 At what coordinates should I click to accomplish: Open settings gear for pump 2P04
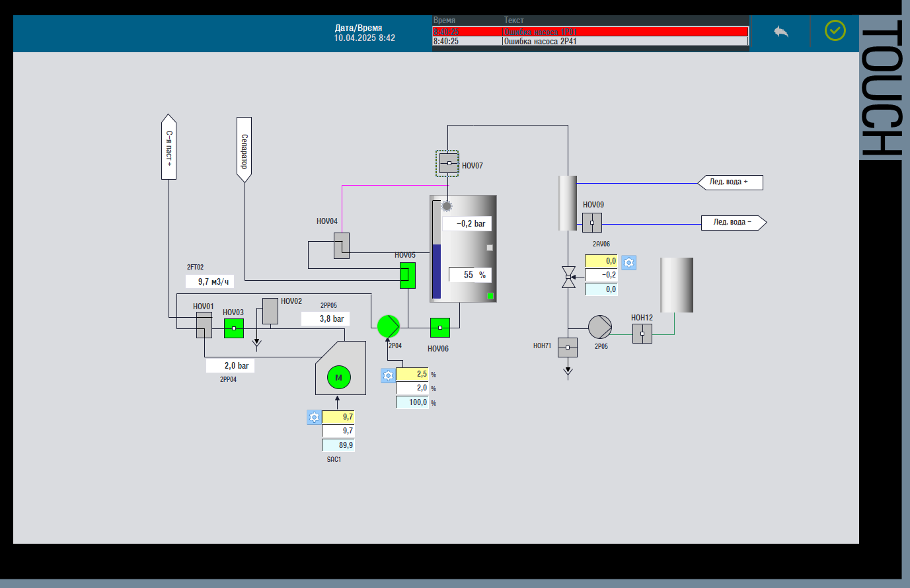click(388, 375)
